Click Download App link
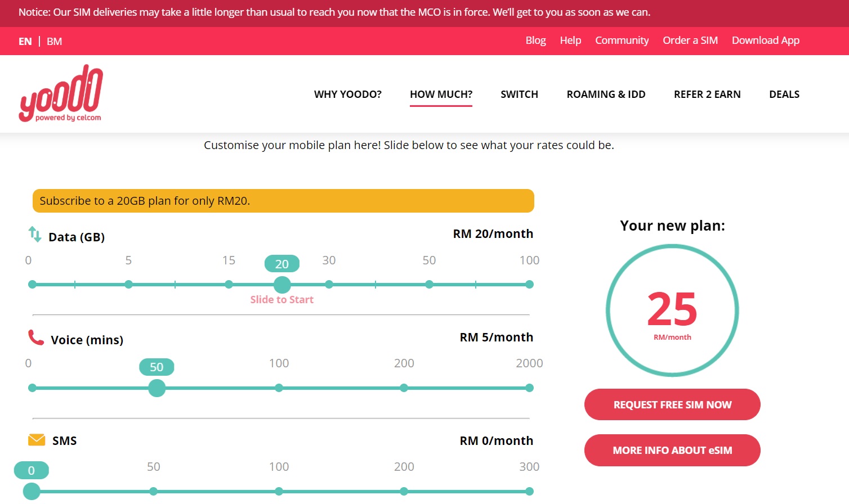 point(766,40)
